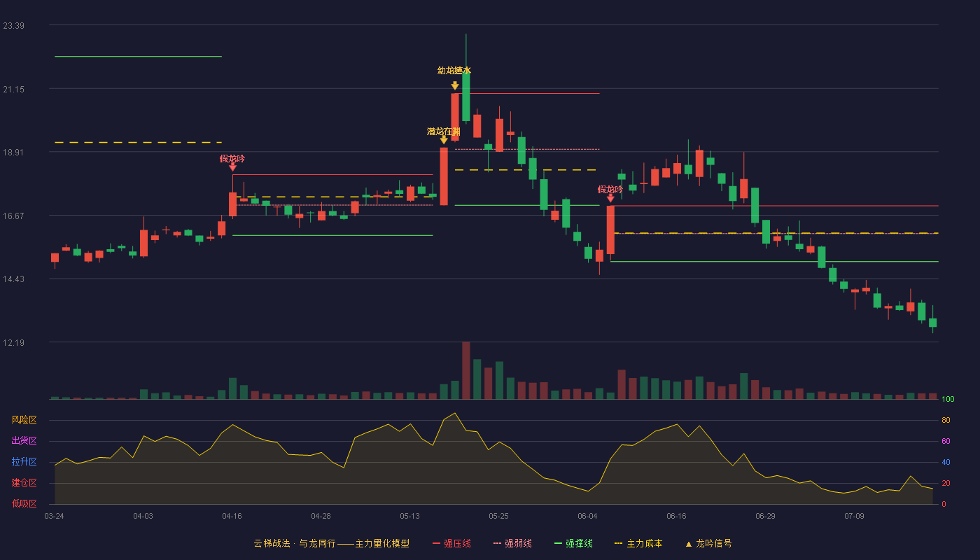This screenshot has width=980, height=560.
Task: Click the magenta 60 indicator scale label
Action: coord(946,442)
